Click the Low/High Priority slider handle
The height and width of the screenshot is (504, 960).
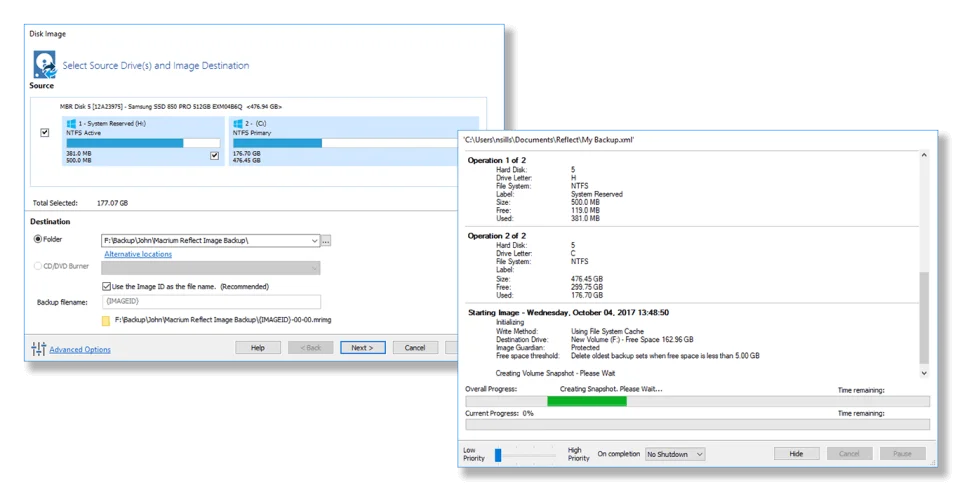[498, 454]
